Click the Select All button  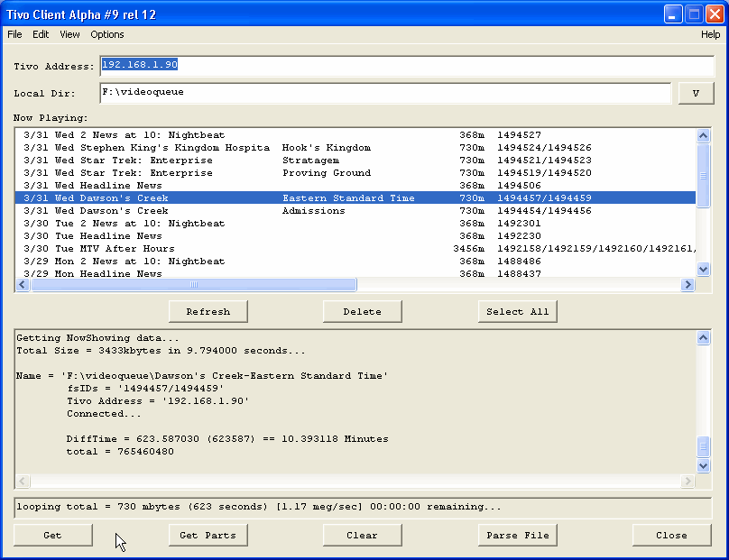[518, 311]
